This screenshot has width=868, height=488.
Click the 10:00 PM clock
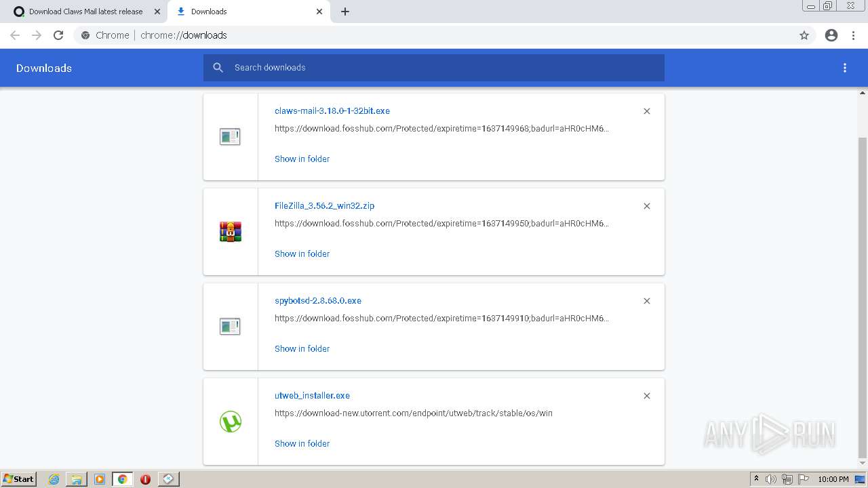pyautogui.click(x=833, y=479)
